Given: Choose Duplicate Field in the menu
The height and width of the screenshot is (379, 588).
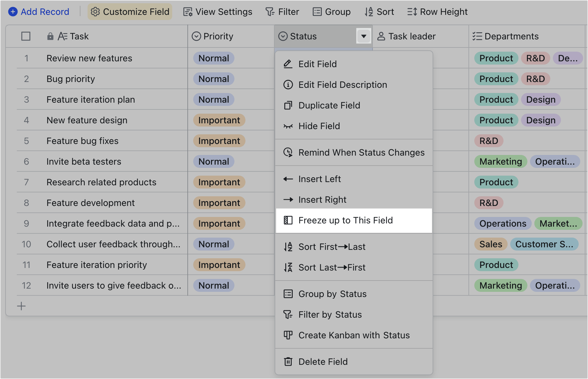Looking at the screenshot, I should [329, 105].
